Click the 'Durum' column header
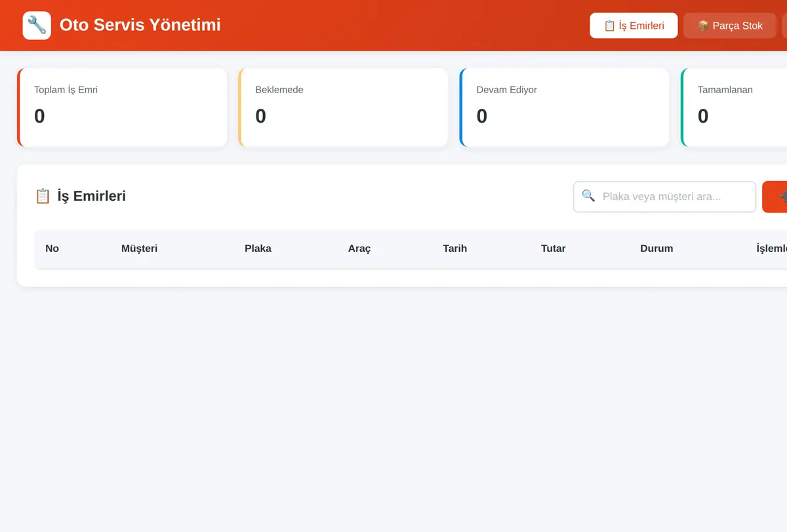The height and width of the screenshot is (532, 787). tap(656, 249)
